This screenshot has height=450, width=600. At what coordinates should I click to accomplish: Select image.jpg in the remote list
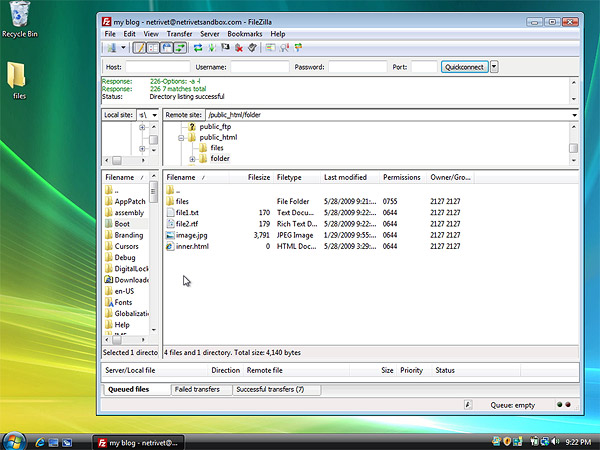click(191, 235)
